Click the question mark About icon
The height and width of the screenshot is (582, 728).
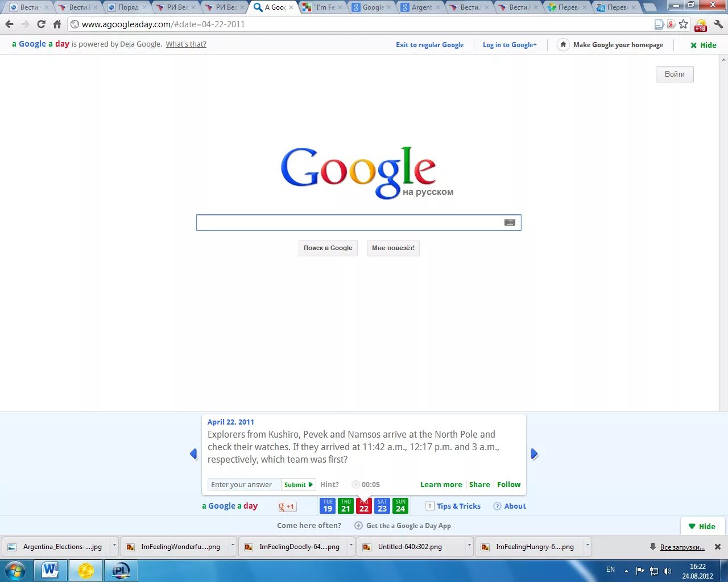pos(497,506)
